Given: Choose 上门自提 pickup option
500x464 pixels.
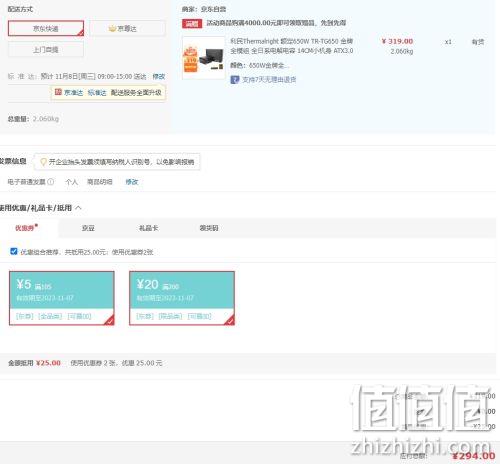Looking at the screenshot, I should tap(46, 50).
